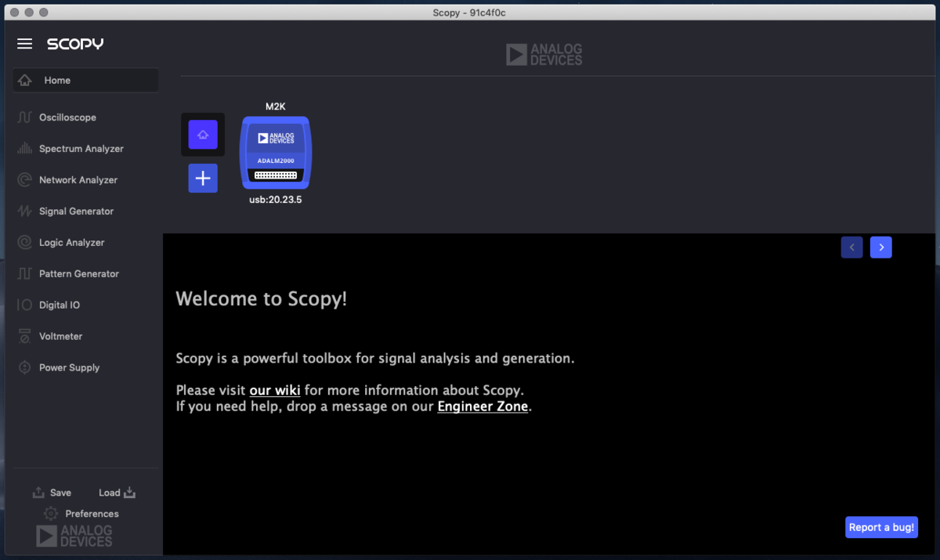The image size is (940, 560).
Task: Click the Preferences text label
Action: (x=92, y=514)
